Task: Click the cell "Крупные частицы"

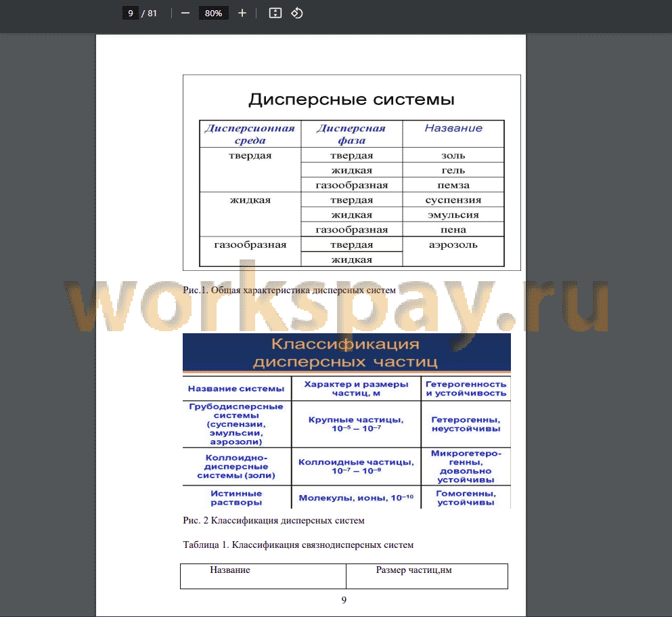Action: click(356, 424)
